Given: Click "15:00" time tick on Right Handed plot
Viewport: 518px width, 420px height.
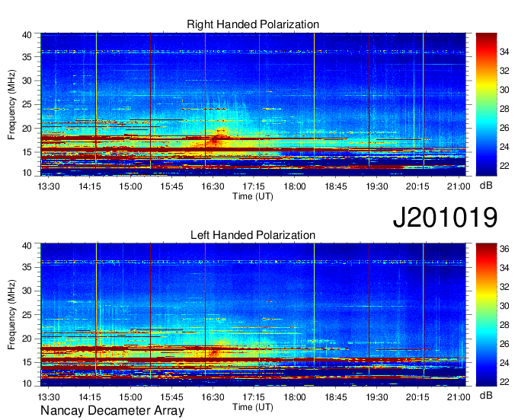Looking at the screenshot, I should [130, 186].
